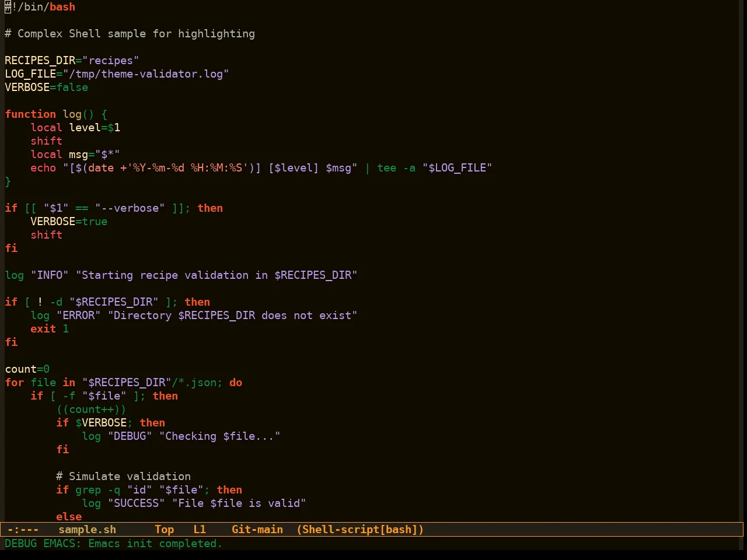747x560 pixels.
Task: Click the 'exit 1' line
Action: (x=50, y=329)
